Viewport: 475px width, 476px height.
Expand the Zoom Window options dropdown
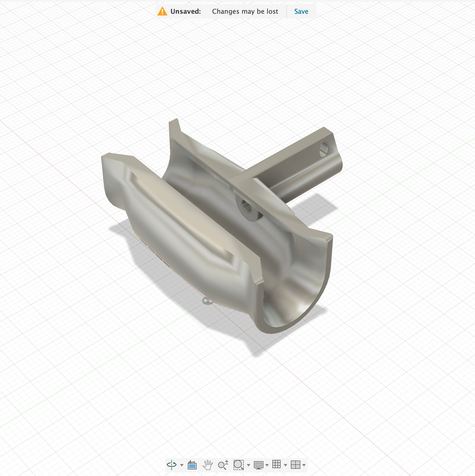point(249,465)
